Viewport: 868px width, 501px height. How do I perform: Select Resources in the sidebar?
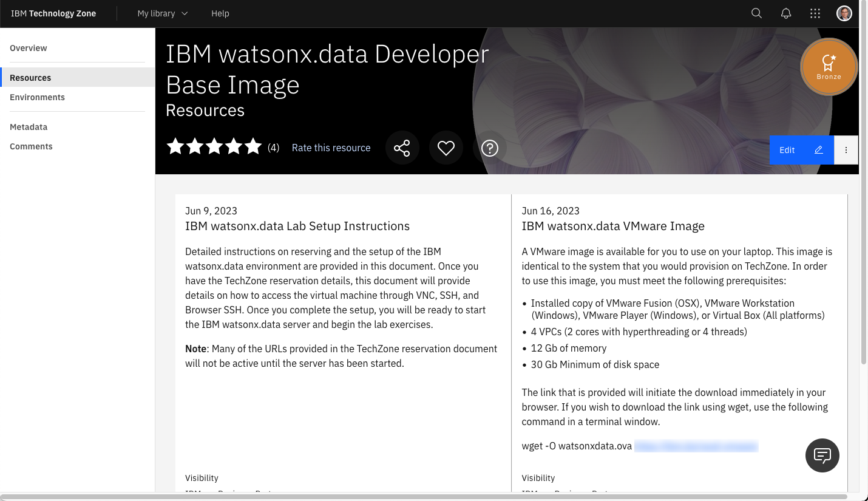(77, 78)
